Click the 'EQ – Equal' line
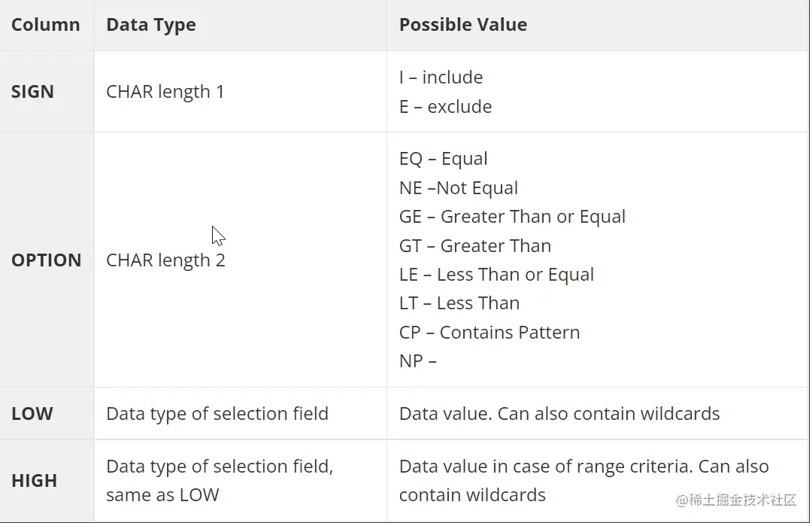 pyautogui.click(x=444, y=159)
